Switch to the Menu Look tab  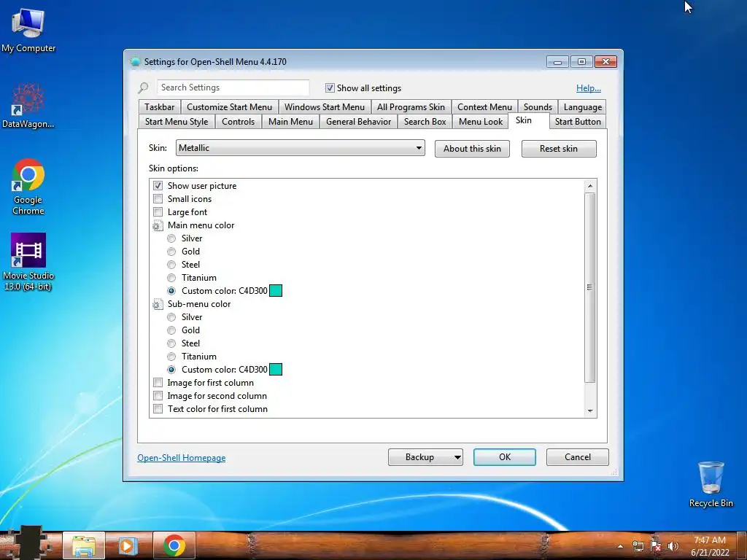click(x=481, y=122)
